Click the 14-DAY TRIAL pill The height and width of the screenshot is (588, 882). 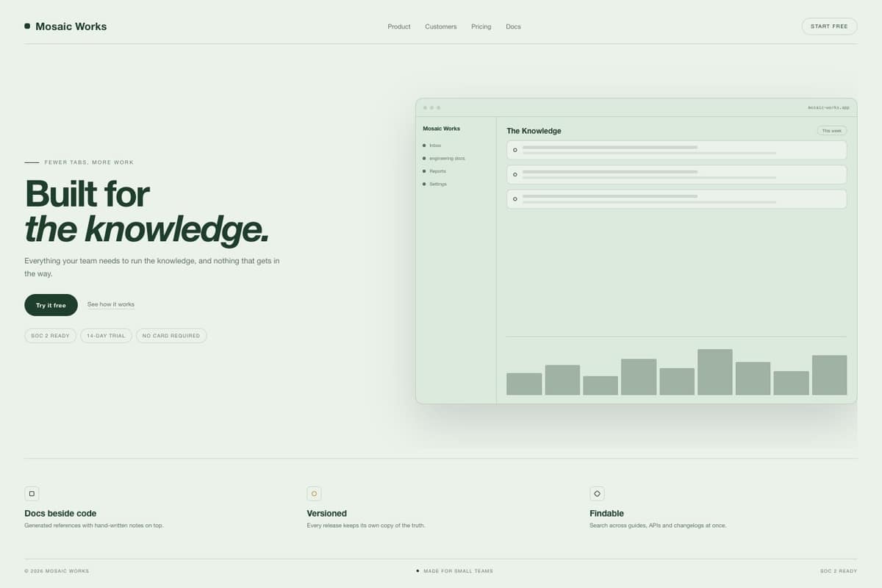coord(106,336)
